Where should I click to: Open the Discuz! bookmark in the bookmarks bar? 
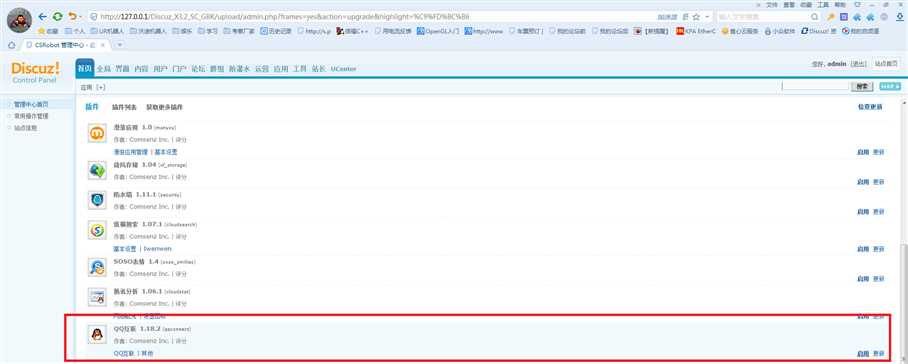tap(818, 31)
